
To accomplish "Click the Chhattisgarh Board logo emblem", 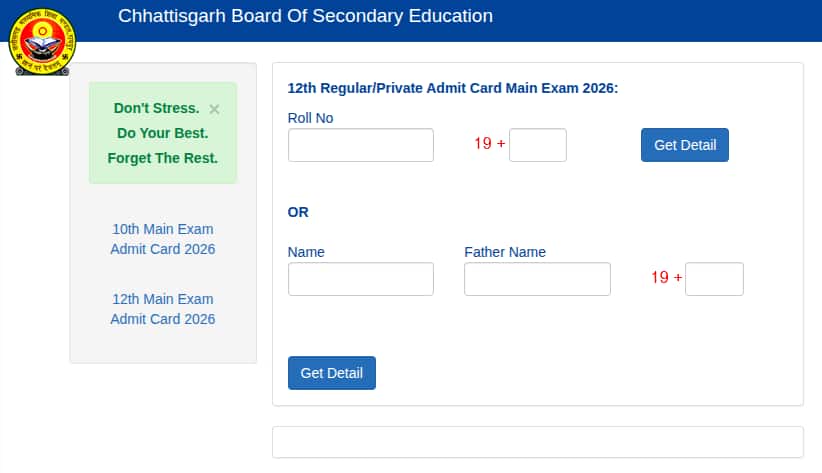I will (41, 42).
